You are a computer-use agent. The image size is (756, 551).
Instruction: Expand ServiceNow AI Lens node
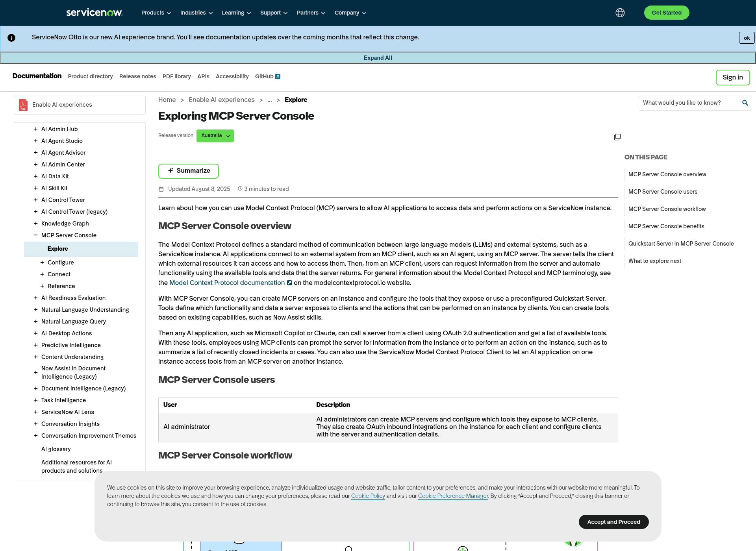[x=36, y=412]
